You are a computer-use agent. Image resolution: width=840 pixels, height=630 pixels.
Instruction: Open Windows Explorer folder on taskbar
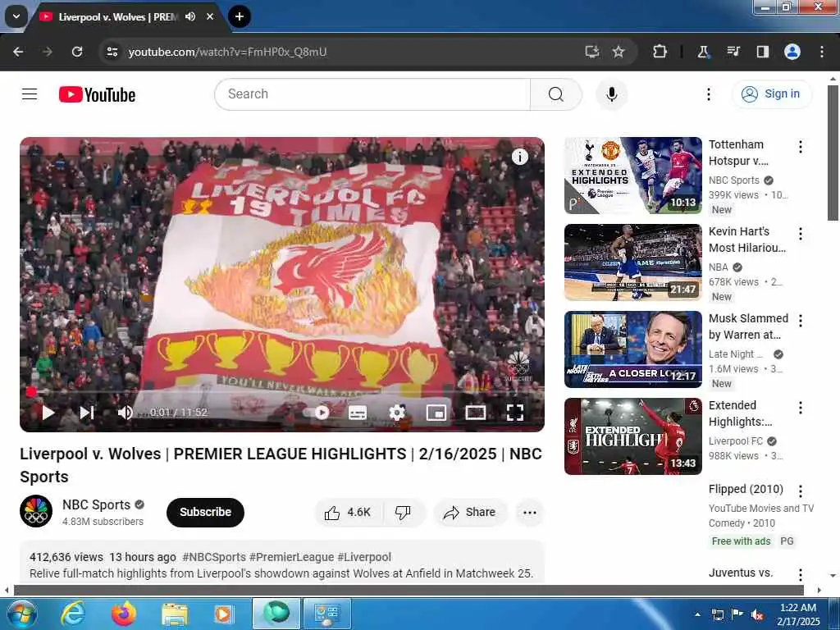click(175, 614)
